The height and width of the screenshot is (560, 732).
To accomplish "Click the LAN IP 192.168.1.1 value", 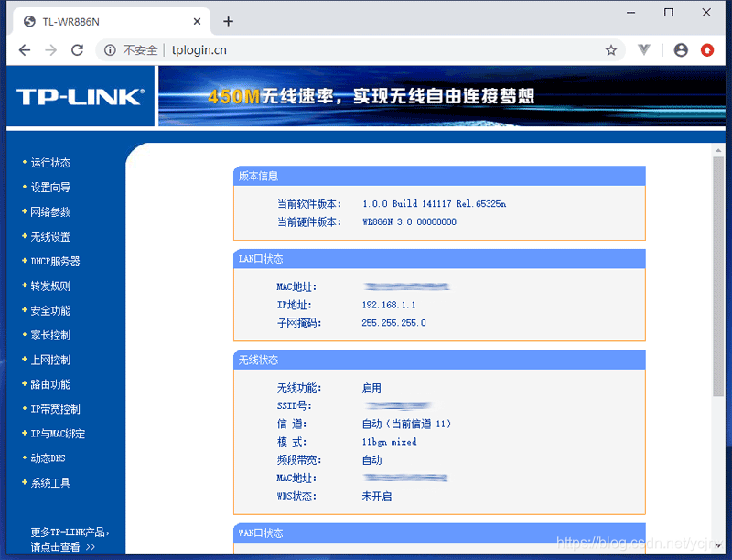I will [389, 305].
